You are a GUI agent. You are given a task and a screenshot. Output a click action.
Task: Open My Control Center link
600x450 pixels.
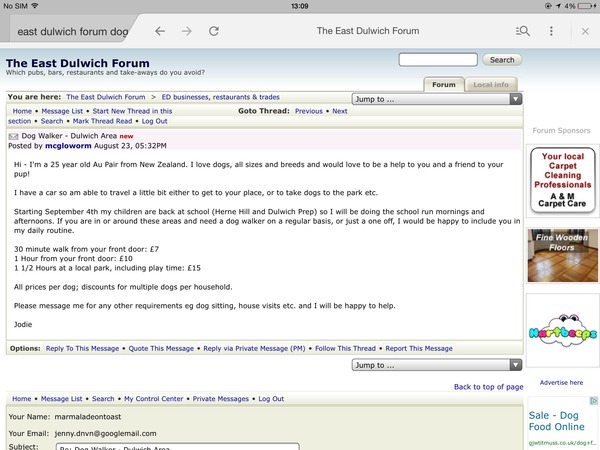coord(153,399)
